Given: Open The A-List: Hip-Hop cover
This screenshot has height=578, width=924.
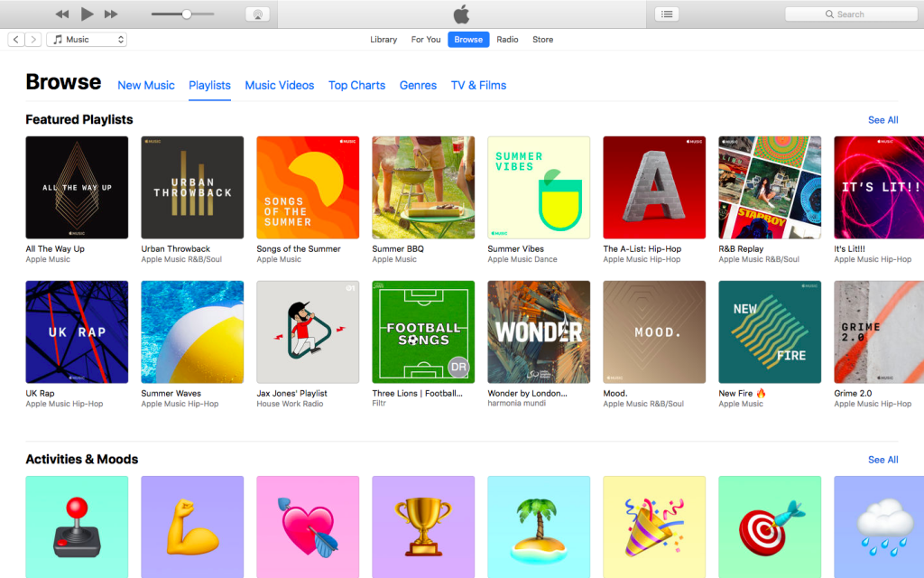Looking at the screenshot, I should 654,188.
